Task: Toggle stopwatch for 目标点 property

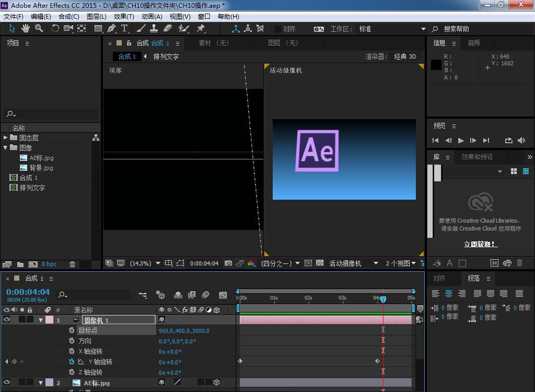Action: (x=71, y=330)
